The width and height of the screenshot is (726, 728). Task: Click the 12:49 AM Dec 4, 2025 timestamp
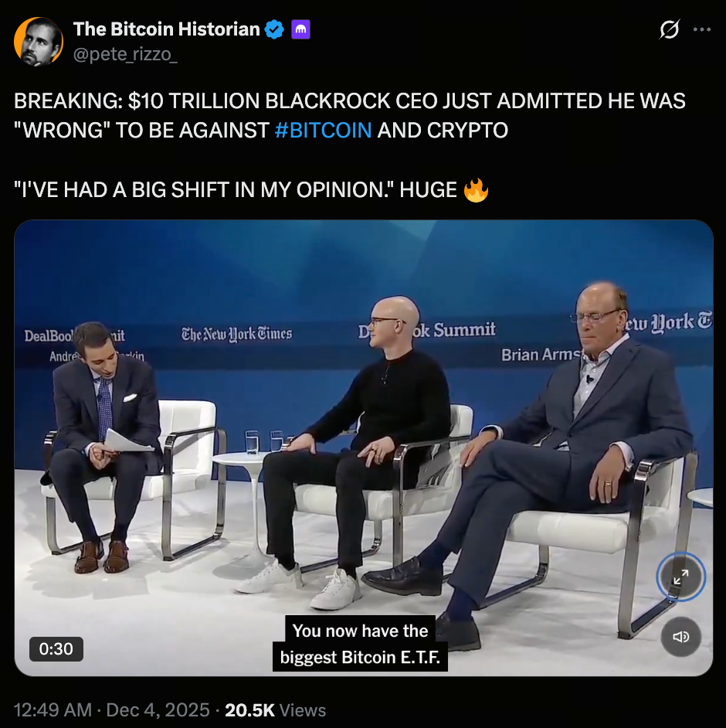pyautogui.click(x=112, y=710)
